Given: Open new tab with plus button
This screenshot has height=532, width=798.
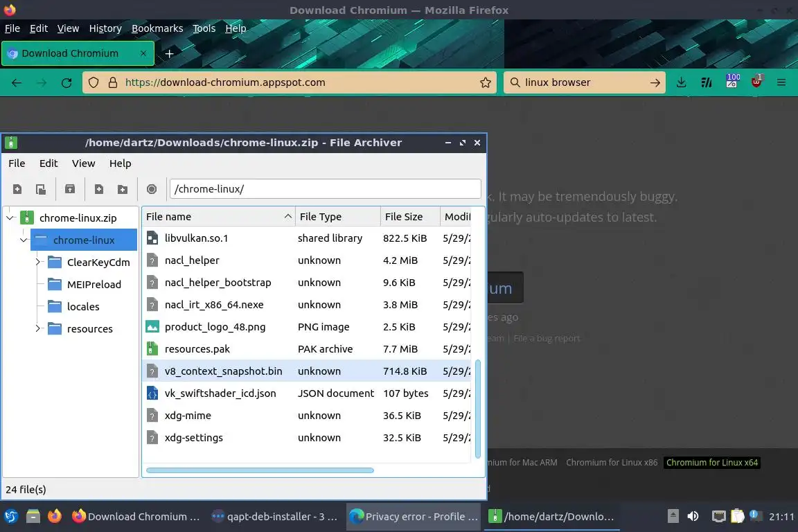Looking at the screenshot, I should pos(170,53).
